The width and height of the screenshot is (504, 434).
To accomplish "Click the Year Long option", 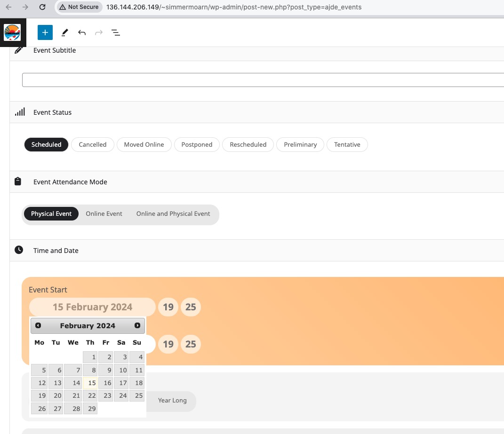I will click(172, 400).
